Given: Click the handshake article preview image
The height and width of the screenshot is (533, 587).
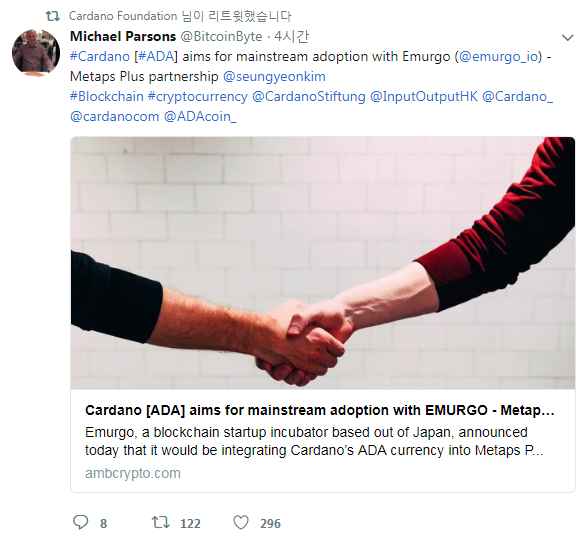Looking at the screenshot, I should click(323, 263).
